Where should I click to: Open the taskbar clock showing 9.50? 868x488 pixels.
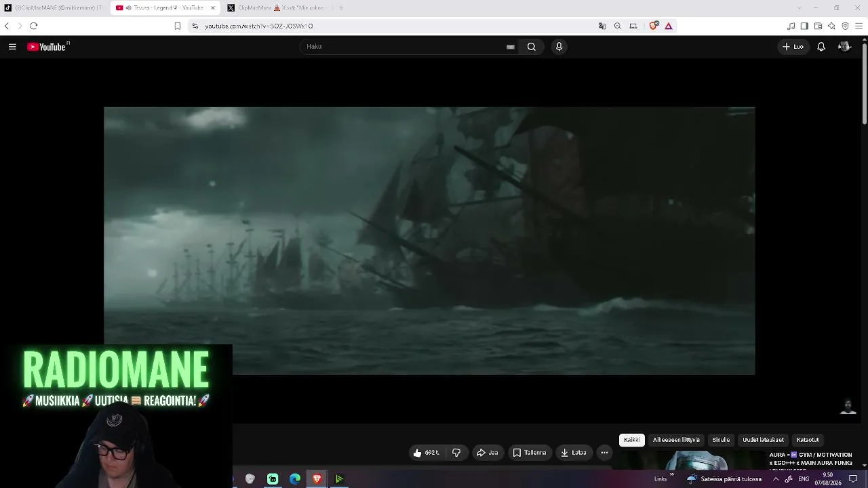(827, 479)
